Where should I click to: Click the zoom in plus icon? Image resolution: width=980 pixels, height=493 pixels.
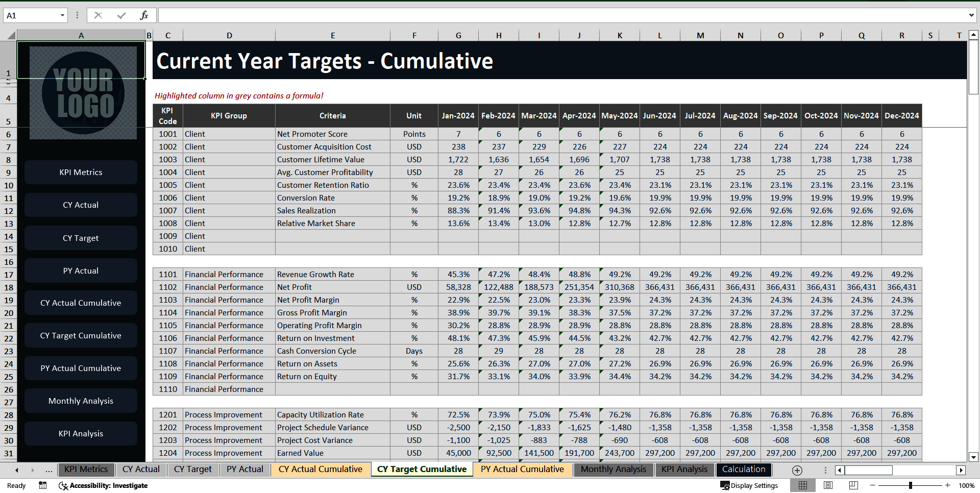tap(947, 485)
